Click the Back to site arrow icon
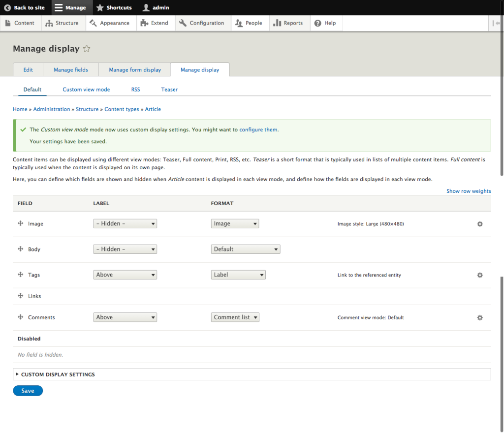The image size is (504, 433). (7, 8)
